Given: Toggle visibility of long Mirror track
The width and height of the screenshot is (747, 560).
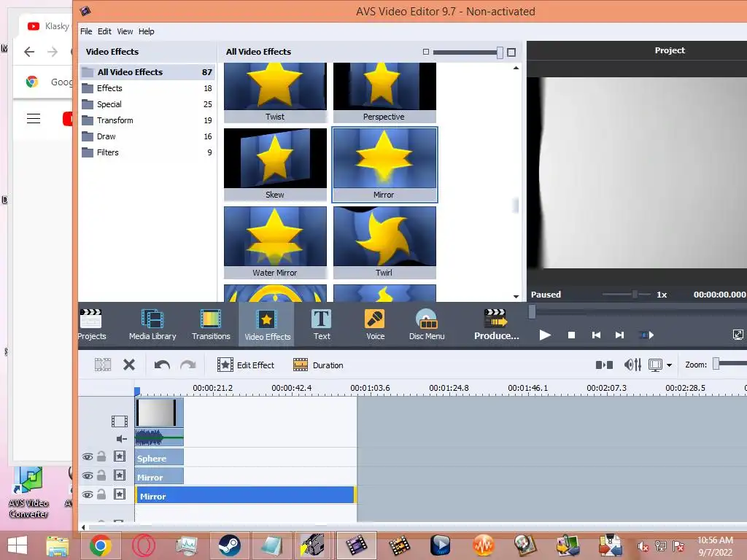Looking at the screenshot, I should 88,495.
